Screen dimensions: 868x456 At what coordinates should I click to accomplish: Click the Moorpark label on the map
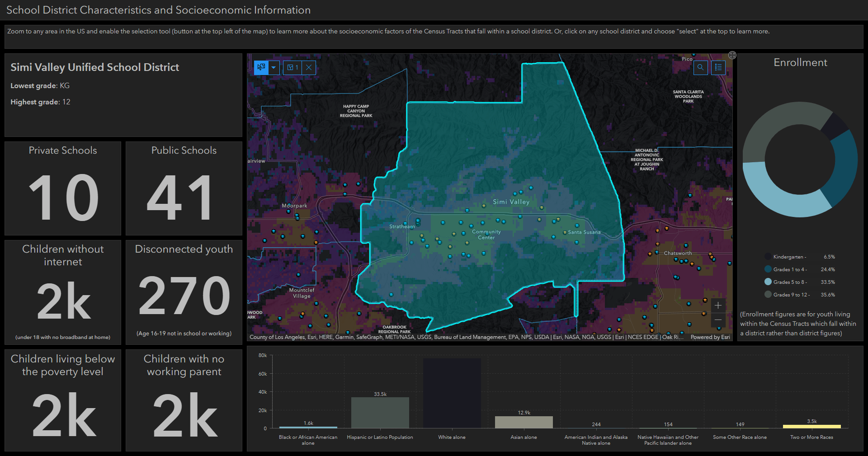point(295,206)
